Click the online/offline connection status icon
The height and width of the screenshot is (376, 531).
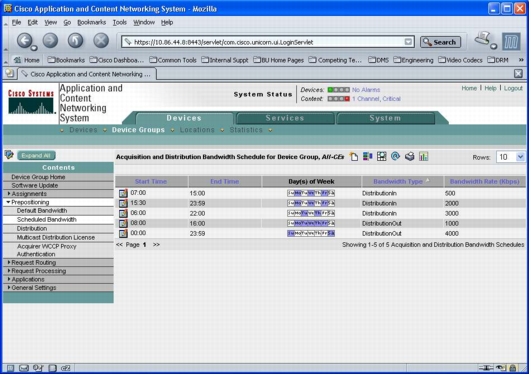coord(486,368)
